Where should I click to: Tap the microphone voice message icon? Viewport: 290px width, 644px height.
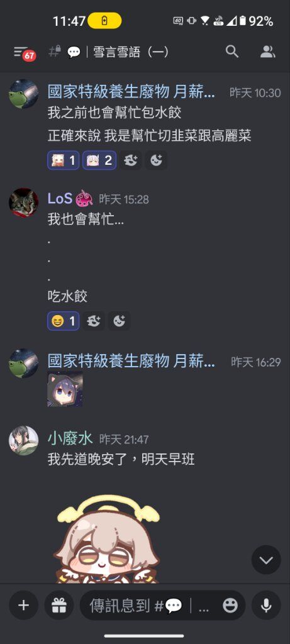click(x=266, y=605)
